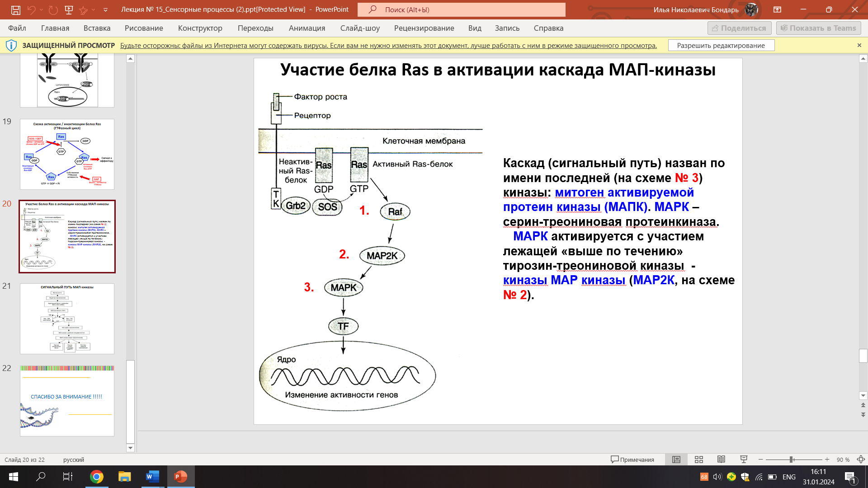Click the русский language indicator
The width and height of the screenshot is (868, 488).
click(x=74, y=460)
